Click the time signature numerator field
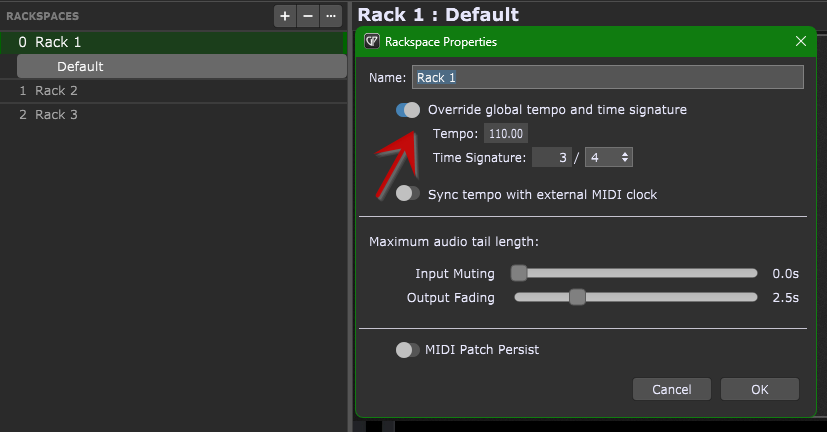 (554, 157)
